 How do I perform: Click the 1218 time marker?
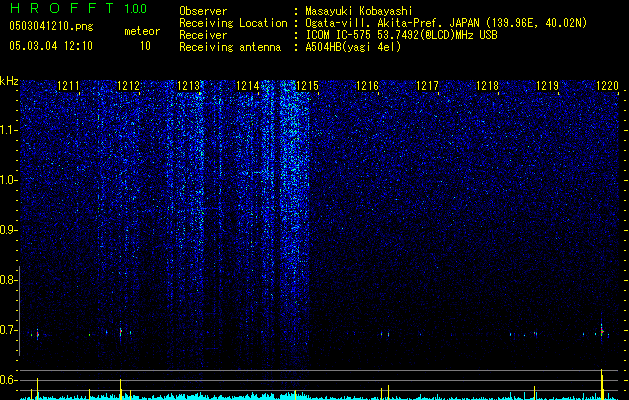coord(487,85)
